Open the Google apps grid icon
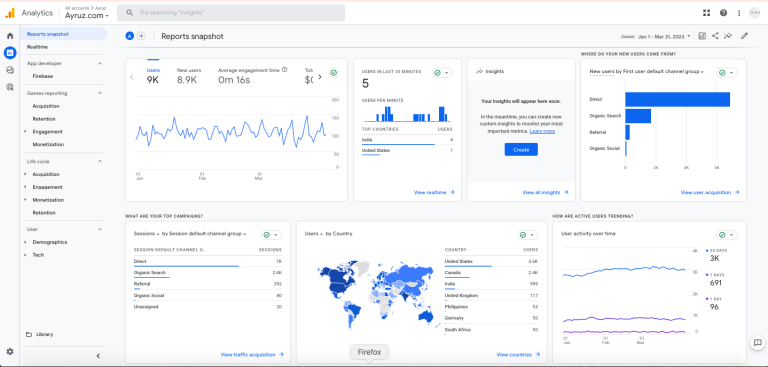The image size is (768, 367). pos(706,13)
